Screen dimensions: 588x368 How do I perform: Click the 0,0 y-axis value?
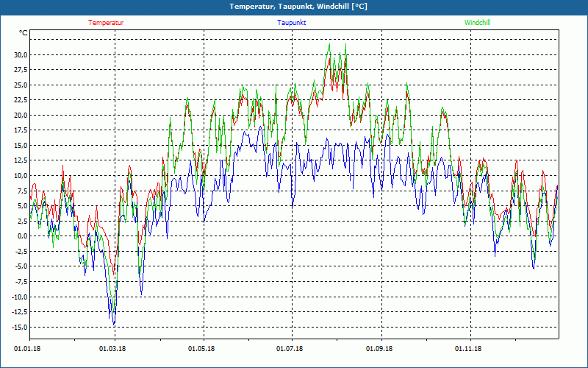click(23, 236)
